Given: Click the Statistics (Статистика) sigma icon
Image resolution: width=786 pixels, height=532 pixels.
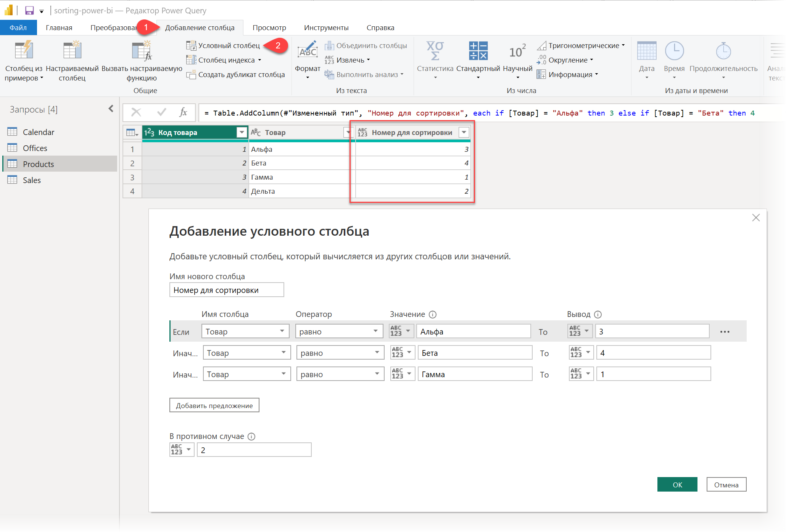Looking at the screenshot, I should tap(435, 51).
